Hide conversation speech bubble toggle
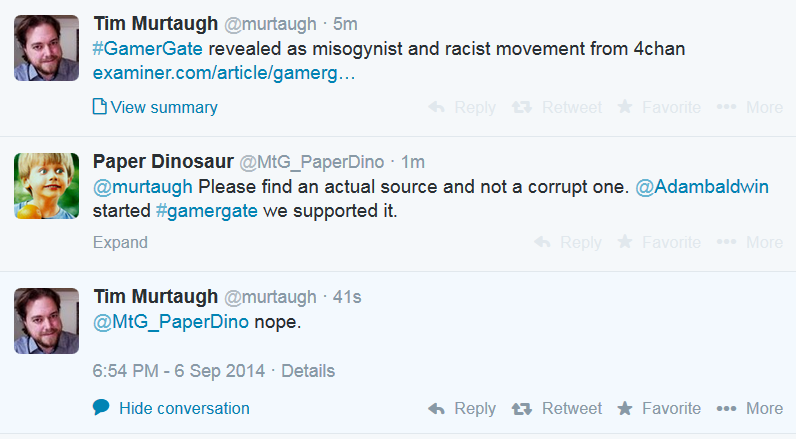This screenshot has width=796, height=439. [101, 407]
